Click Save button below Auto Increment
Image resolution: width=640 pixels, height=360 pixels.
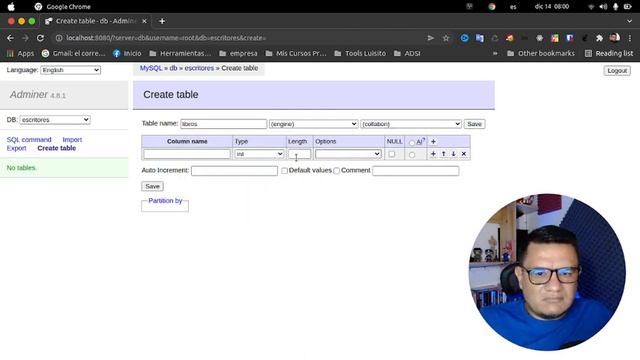point(153,186)
